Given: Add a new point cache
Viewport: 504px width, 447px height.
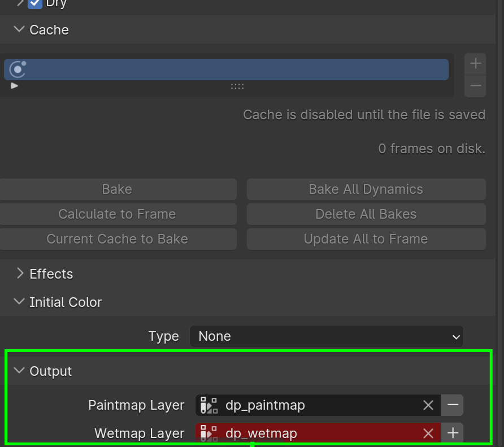Looking at the screenshot, I should 475,64.
